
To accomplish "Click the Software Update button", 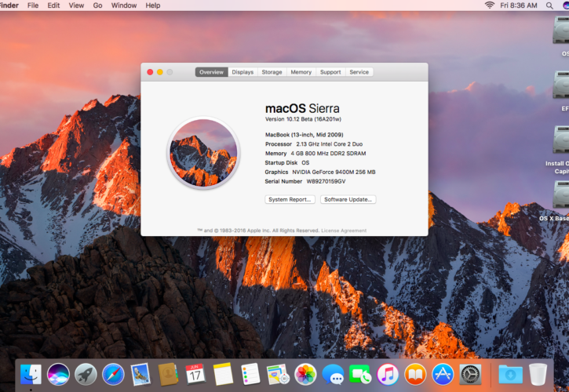I will point(348,199).
